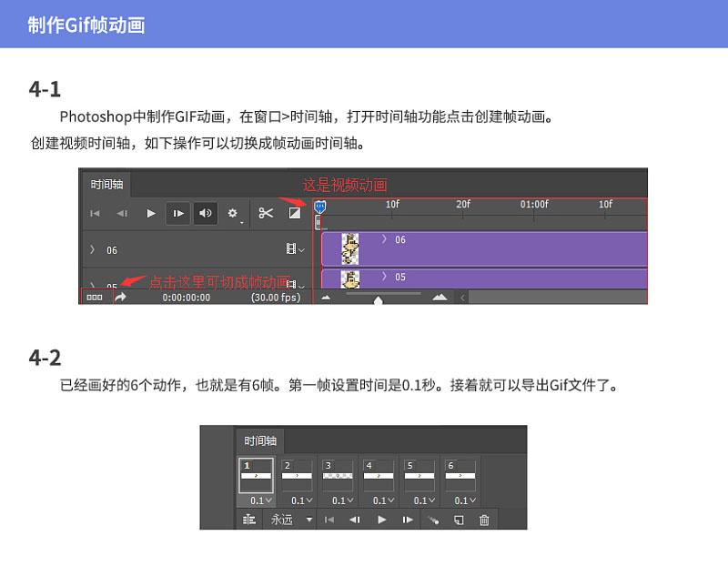Click the 01:00f mark on the ruler
The image size is (728, 566).
[x=534, y=205]
